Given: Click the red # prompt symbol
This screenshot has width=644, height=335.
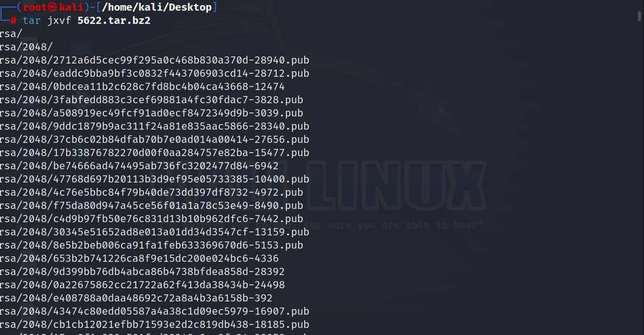Looking at the screenshot, I should (x=13, y=21).
